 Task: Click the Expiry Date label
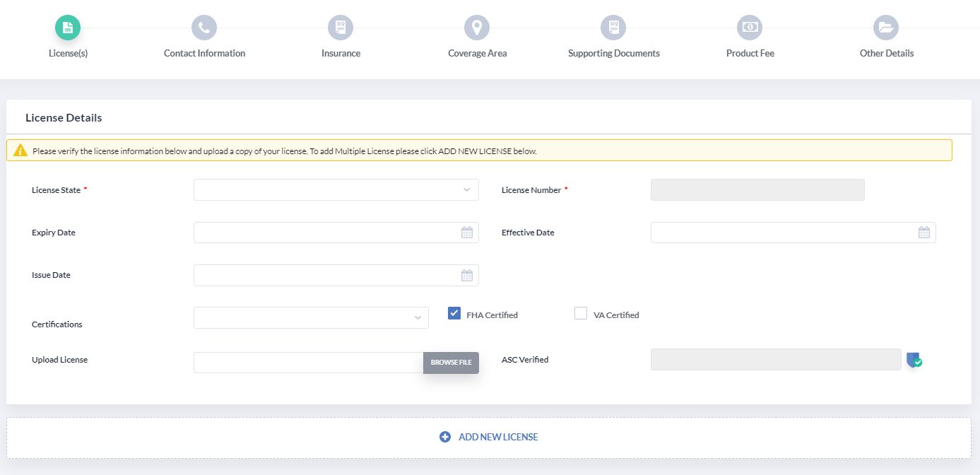(x=54, y=233)
